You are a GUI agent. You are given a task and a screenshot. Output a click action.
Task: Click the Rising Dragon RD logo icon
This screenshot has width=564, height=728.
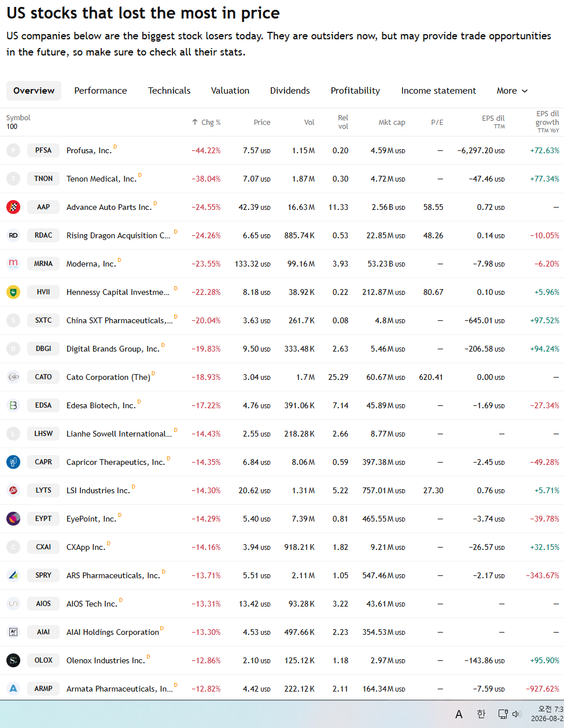click(x=13, y=235)
